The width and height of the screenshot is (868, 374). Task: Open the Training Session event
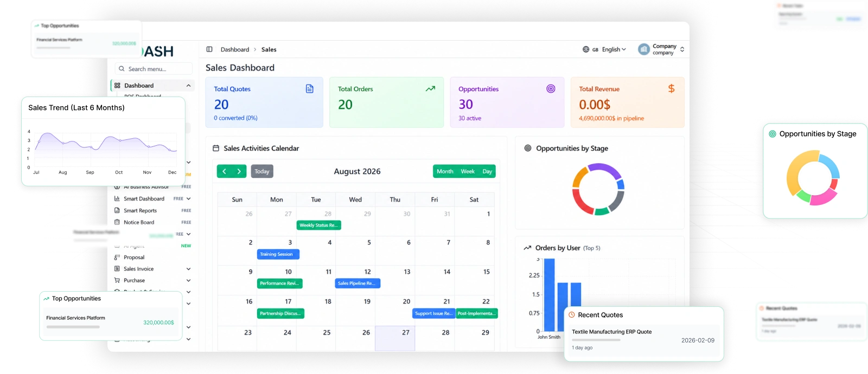(x=278, y=254)
